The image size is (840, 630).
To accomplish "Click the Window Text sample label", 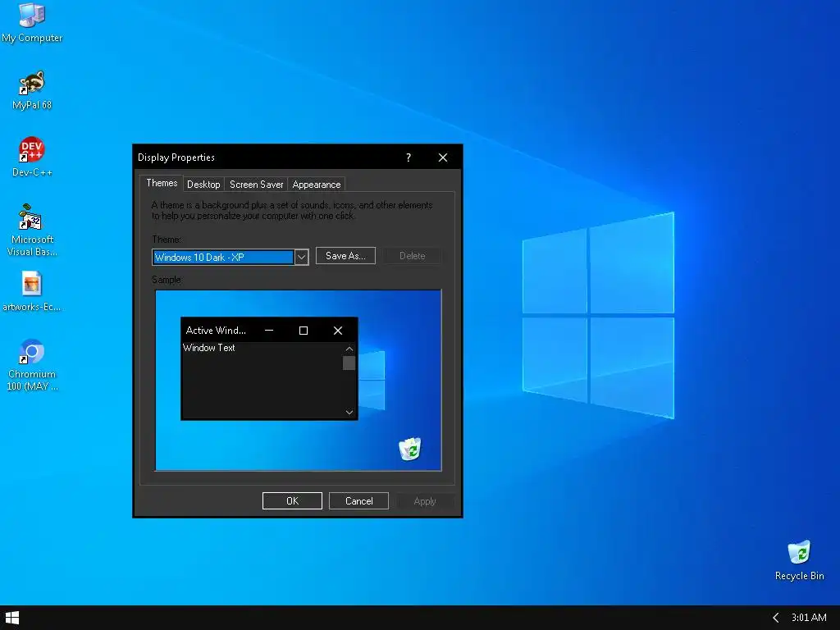I will [209, 348].
